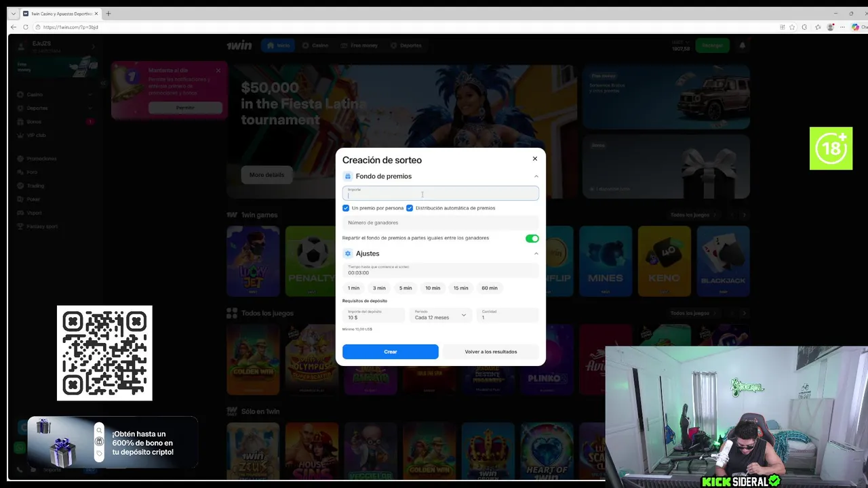Image resolution: width=868 pixels, height=488 pixels.
Task: Switch off equal prize split toggle
Action: 532,238
